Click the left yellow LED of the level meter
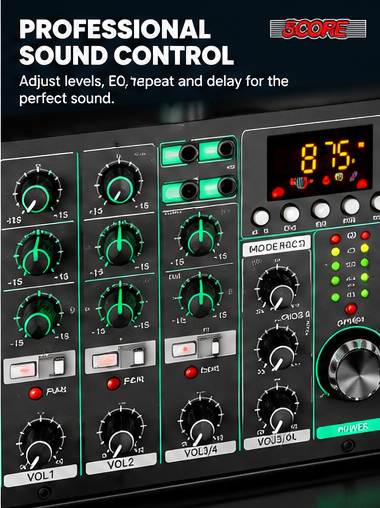380x508 pixels. tap(335, 252)
